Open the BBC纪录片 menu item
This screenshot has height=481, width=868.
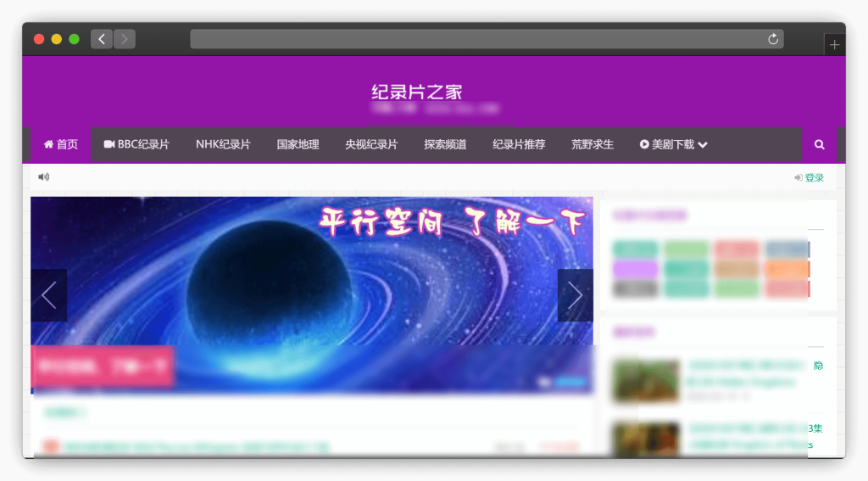[x=136, y=144]
